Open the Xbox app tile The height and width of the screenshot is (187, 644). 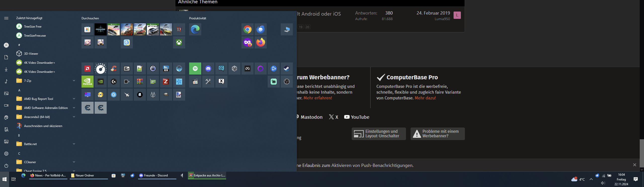[179, 42]
